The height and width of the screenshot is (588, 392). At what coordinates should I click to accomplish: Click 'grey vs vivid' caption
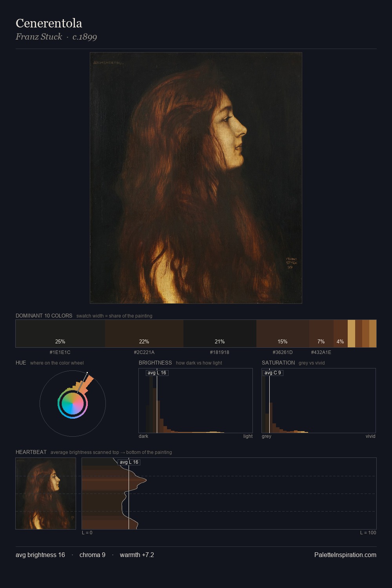312,363
